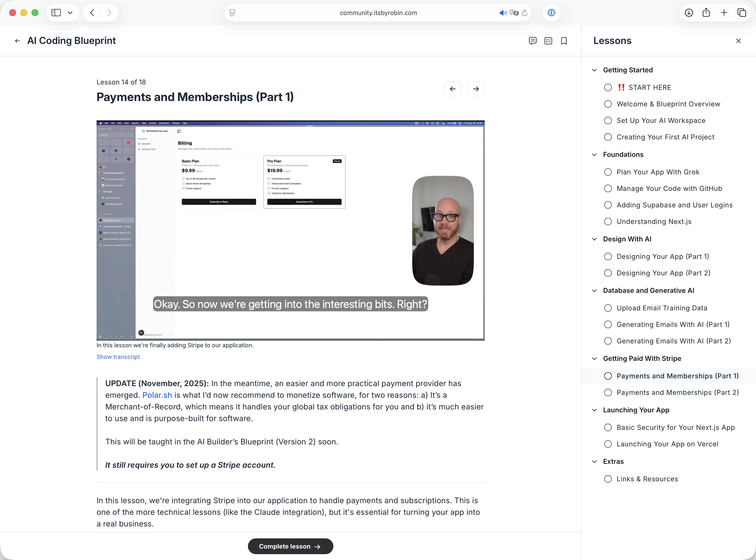Bookmark this lesson using the bookmark icon
The image size is (756, 560).
(564, 41)
